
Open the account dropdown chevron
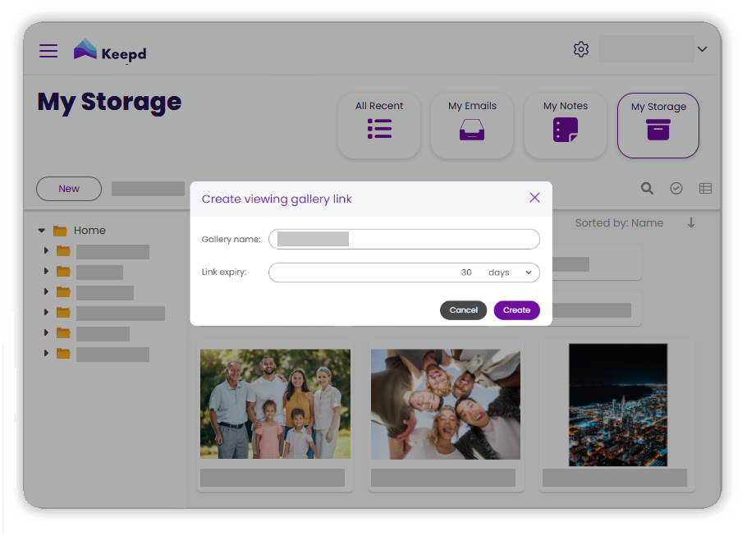pyautogui.click(x=702, y=49)
